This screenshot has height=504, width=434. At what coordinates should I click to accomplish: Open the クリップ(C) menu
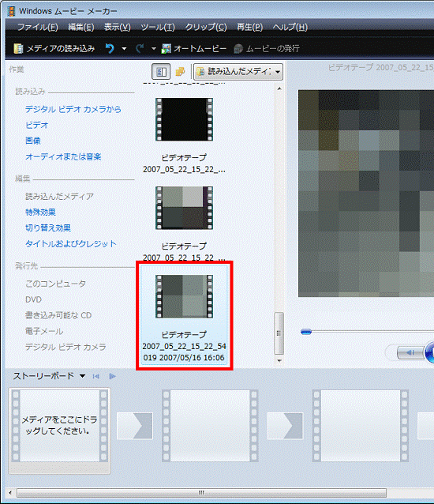point(206,27)
